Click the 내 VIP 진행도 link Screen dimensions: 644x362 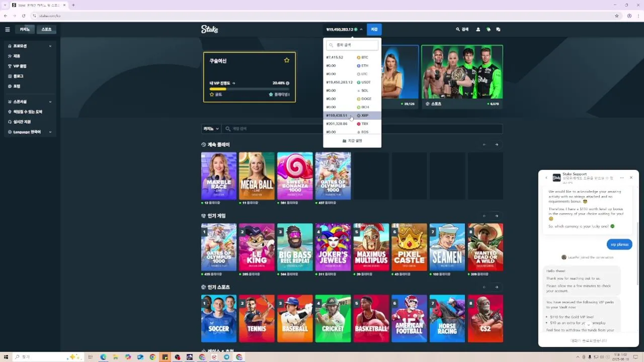222,83
